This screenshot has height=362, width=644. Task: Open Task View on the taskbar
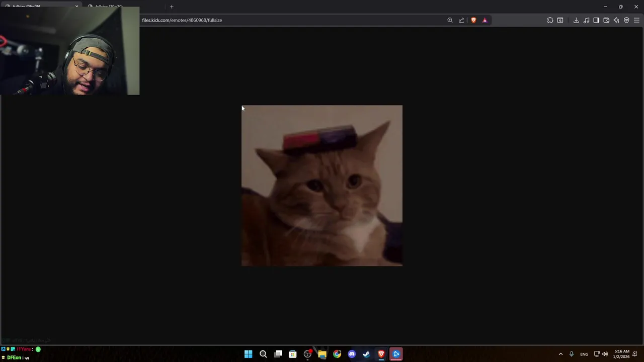click(x=278, y=354)
